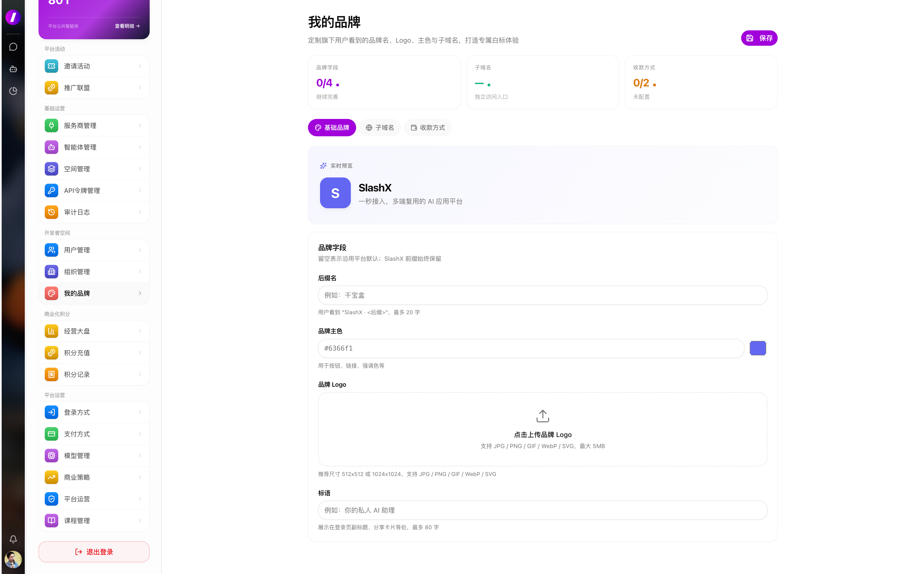Click the 子域名 stat card
The width and height of the screenshot is (924, 574).
tap(543, 82)
